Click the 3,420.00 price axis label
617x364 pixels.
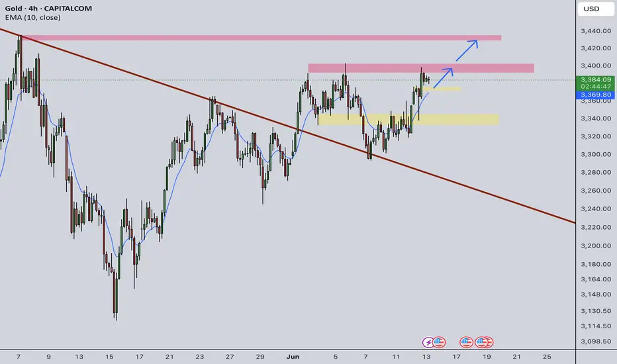click(596, 48)
